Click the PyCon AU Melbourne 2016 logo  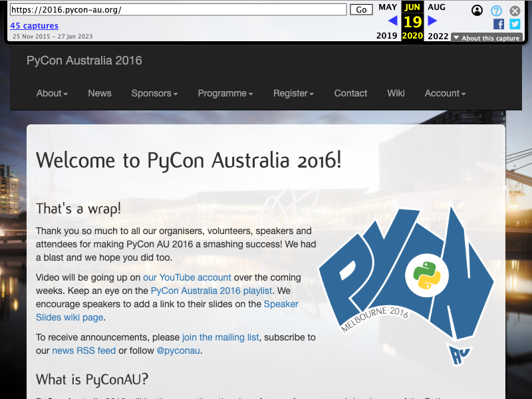coord(406,285)
